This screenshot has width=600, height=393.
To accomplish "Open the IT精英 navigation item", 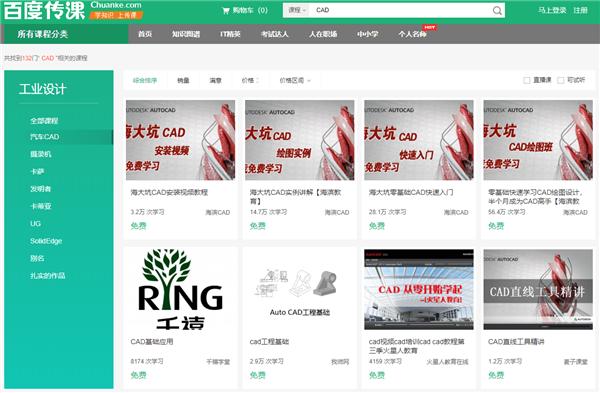I will tap(230, 34).
